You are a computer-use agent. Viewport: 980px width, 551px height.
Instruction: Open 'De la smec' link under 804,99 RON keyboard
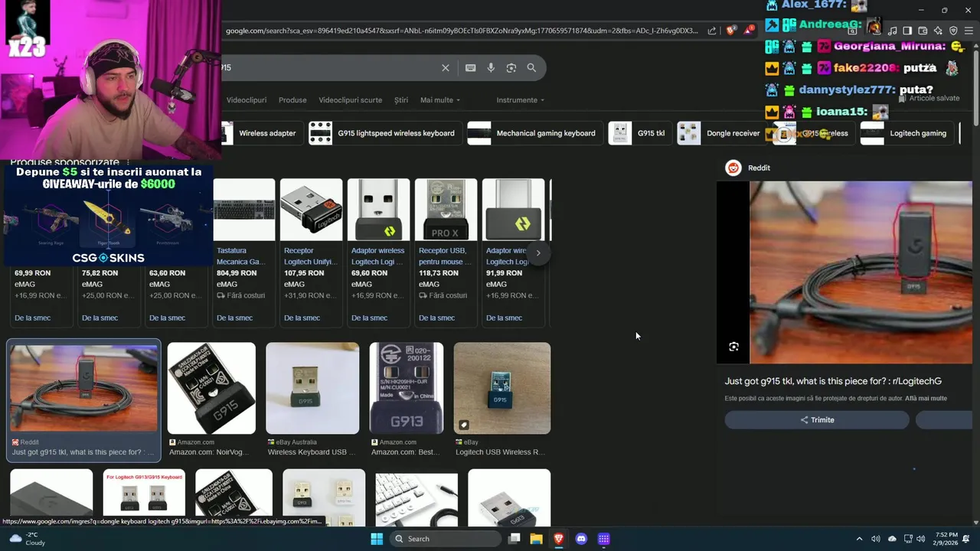234,318
